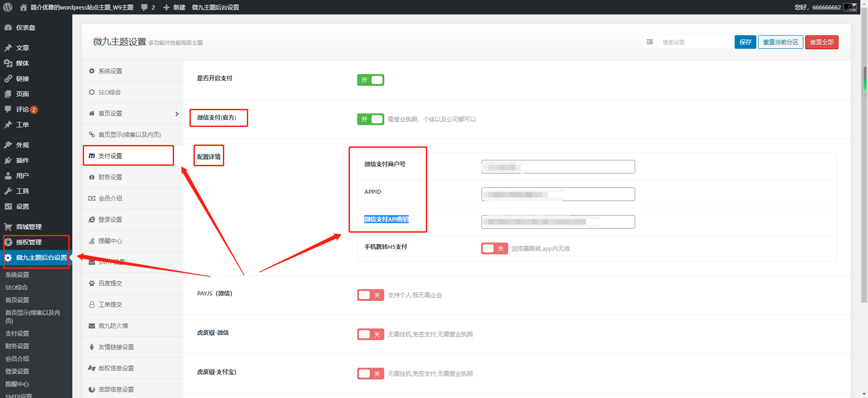This screenshot has width=868, height=398.
Task: Click 重置全部 button
Action: pos(822,42)
